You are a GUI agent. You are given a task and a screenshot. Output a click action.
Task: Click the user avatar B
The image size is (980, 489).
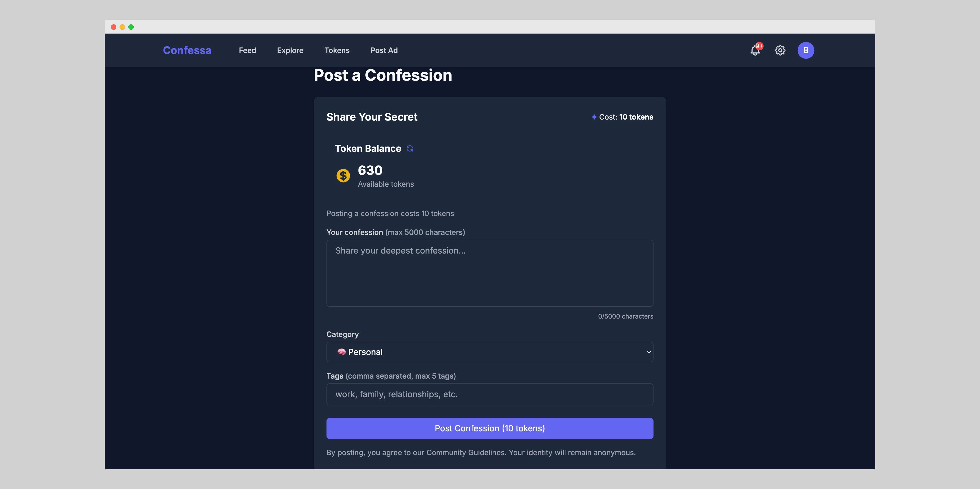[806, 50]
